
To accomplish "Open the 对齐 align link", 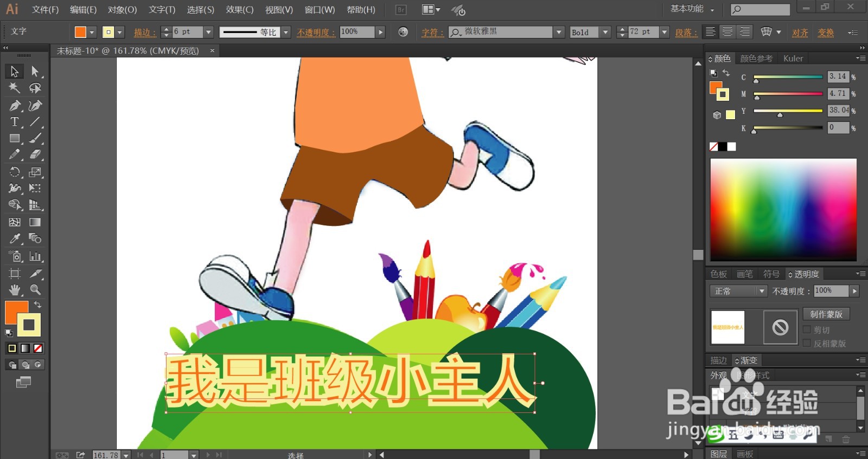I will (800, 33).
